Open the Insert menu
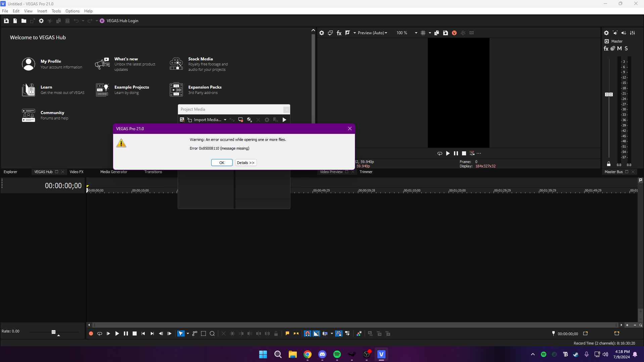The height and width of the screenshot is (362, 644). coord(42,11)
